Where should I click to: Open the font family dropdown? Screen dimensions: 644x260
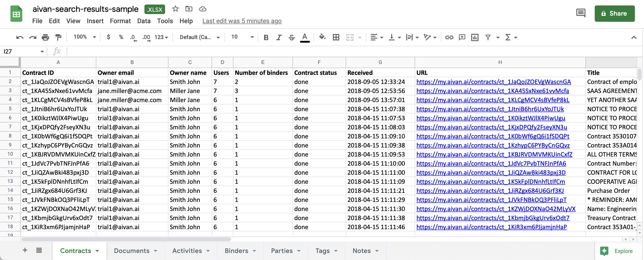[x=200, y=37]
